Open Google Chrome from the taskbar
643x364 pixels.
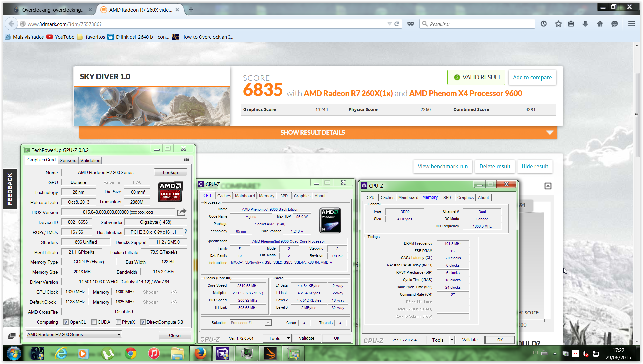[131, 354]
